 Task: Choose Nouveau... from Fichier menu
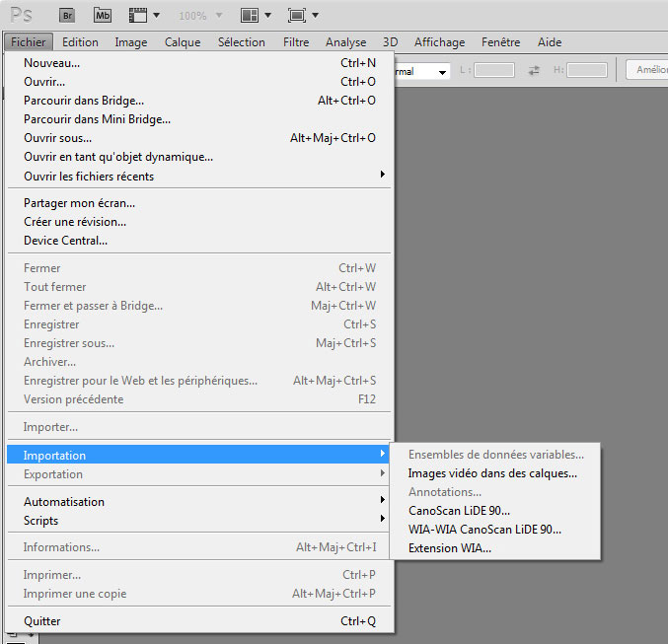pyautogui.click(x=199, y=63)
